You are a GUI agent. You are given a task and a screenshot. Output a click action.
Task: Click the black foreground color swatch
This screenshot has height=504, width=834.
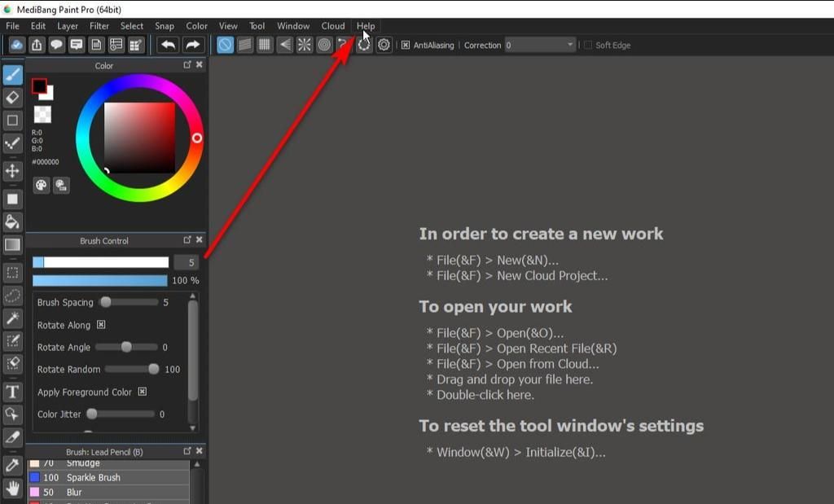coord(39,86)
